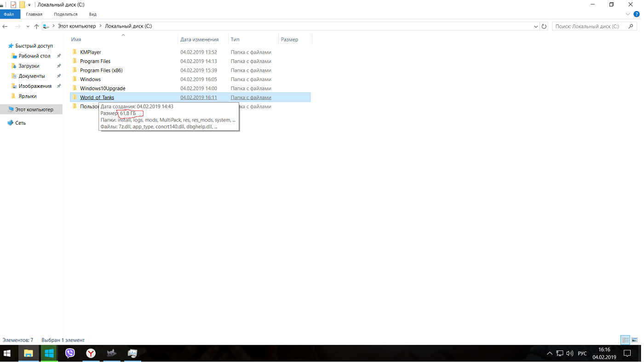Select Быстрый доступ in navigation pane
The image size is (644, 362).
(x=34, y=46)
